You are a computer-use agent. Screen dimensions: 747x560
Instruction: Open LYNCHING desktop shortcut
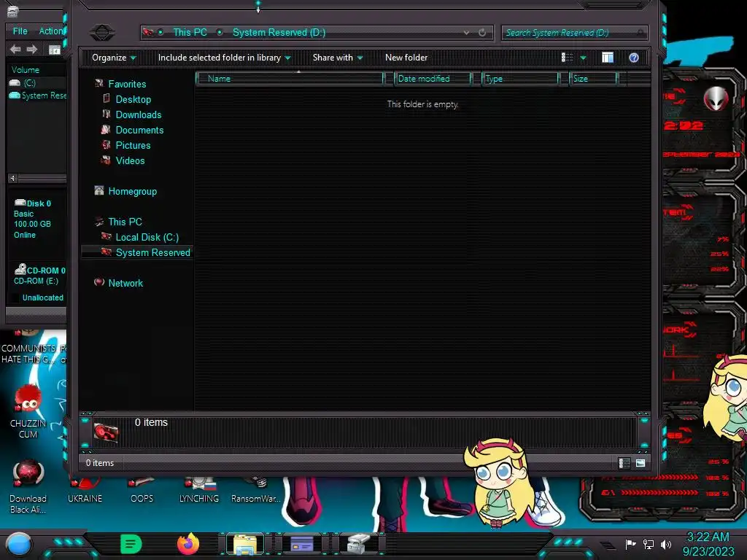199,491
